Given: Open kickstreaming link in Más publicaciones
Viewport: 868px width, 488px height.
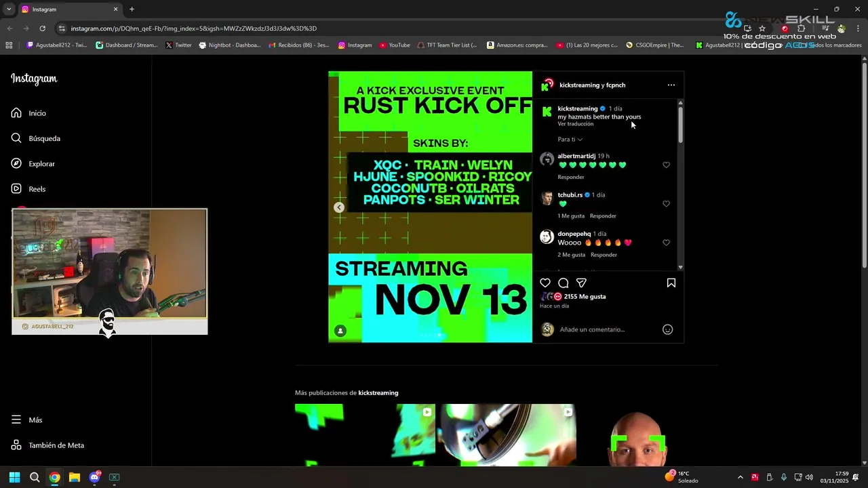Looking at the screenshot, I should (x=378, y=392).
